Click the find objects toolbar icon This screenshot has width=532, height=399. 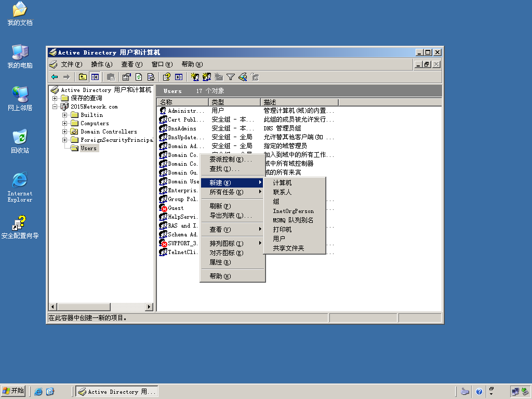(243, 77)
